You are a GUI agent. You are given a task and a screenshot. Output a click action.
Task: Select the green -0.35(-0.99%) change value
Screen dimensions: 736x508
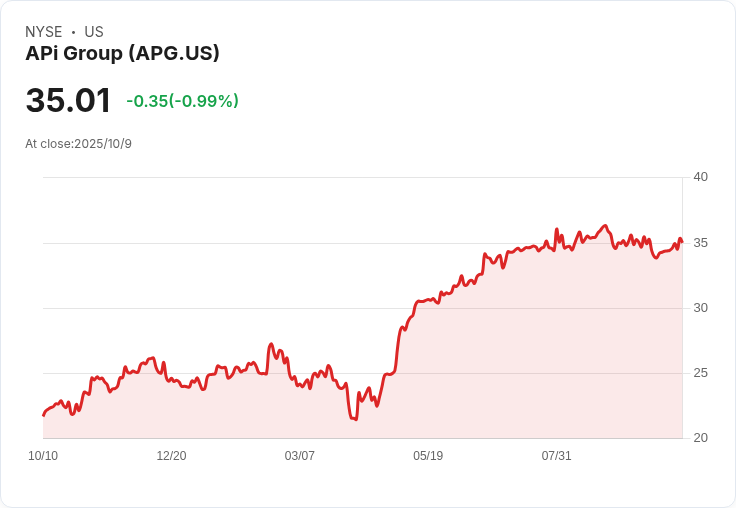point(182,101)
